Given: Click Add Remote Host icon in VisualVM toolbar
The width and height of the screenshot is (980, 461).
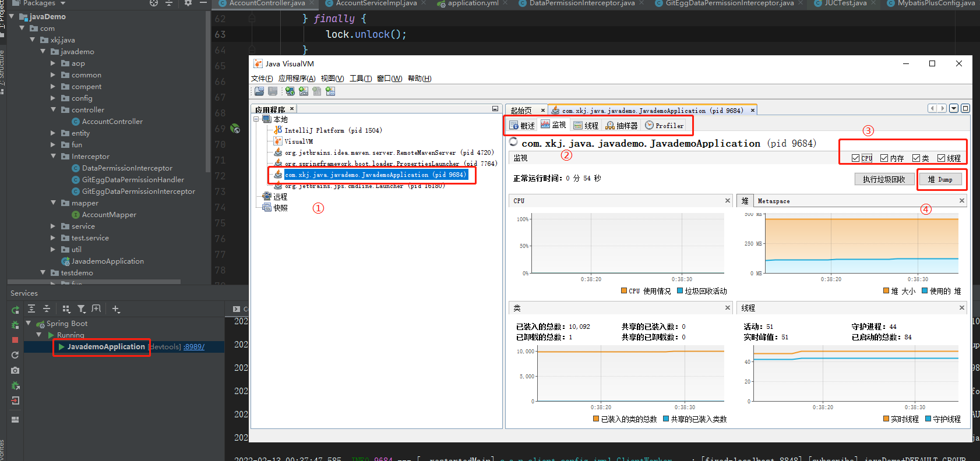Looking at the screenshot, I should coord(290,91).
